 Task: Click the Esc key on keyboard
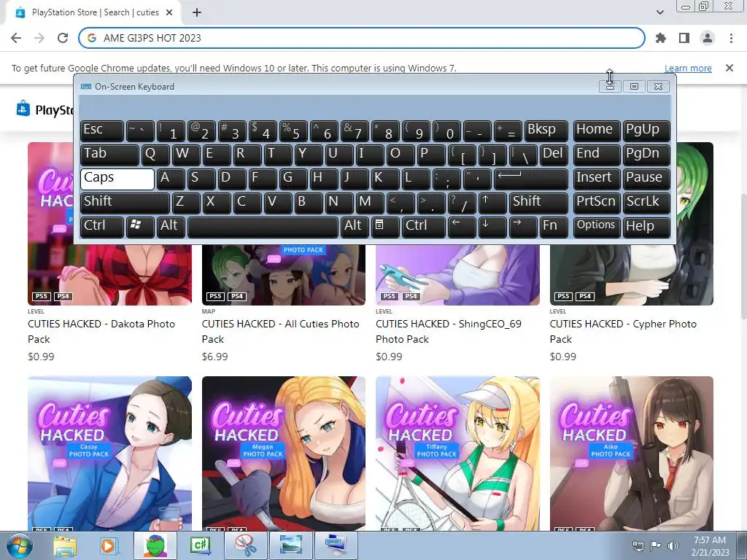click(x=102, y=131)
